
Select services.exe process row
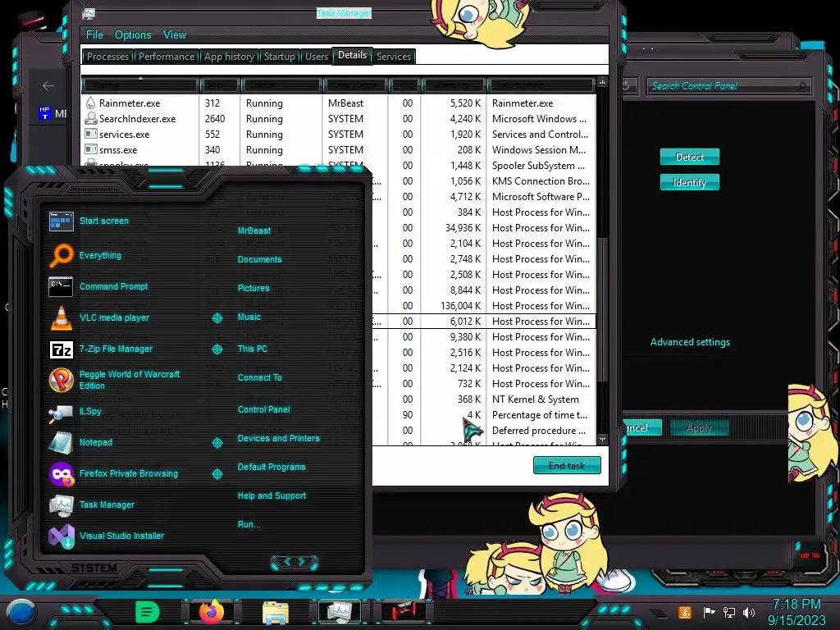[338, 135]
